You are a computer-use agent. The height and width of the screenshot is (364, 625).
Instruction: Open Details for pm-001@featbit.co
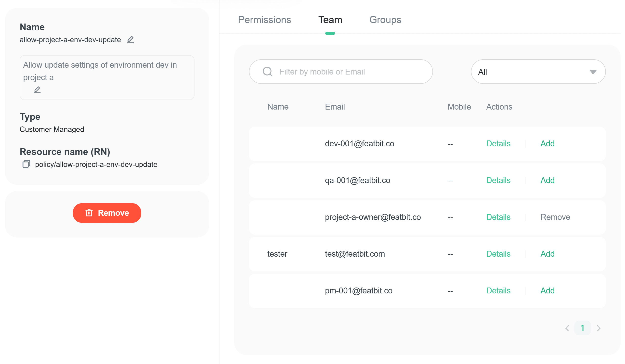coord(499,291)
